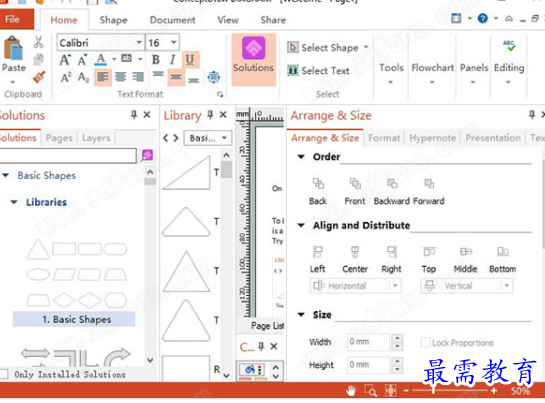Collapse the Libraries tree node
The height and width of the screenshot is (403, 545).
14,202
